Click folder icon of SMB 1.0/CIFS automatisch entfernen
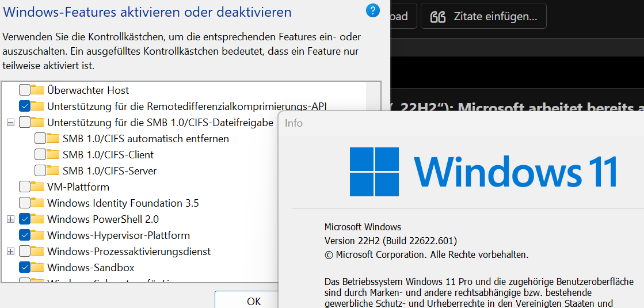The height and width of the screenshot is (308, 644). pyautogui.click(x=53, y=138)
